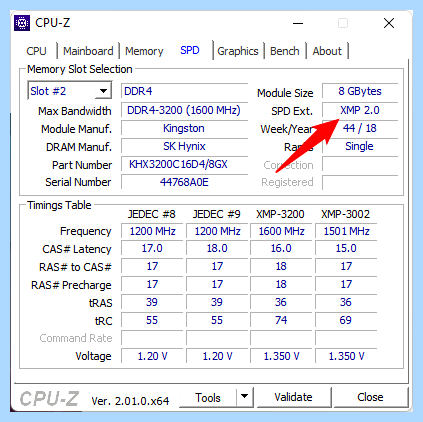Minimize the CPU-Z window

coord(298,23)
